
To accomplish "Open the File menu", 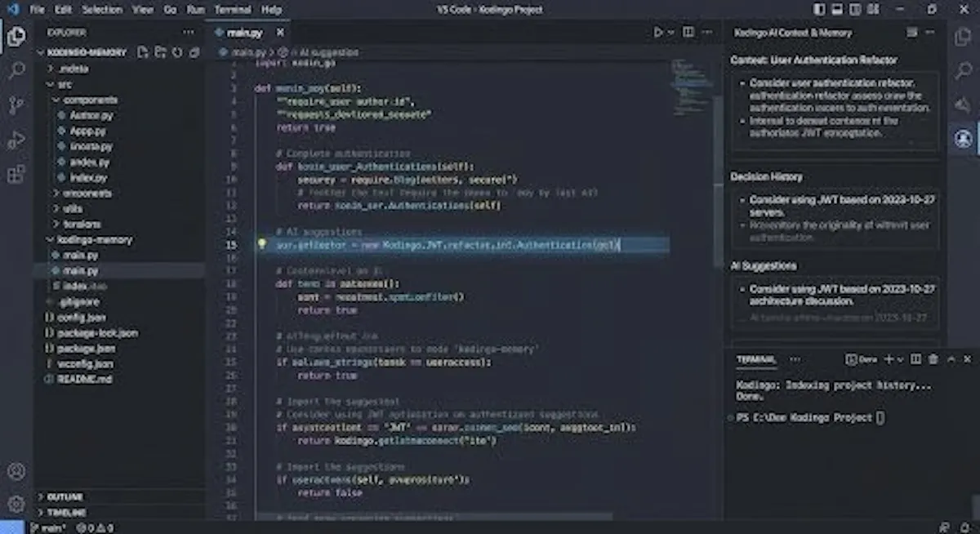I will [38, 10].
